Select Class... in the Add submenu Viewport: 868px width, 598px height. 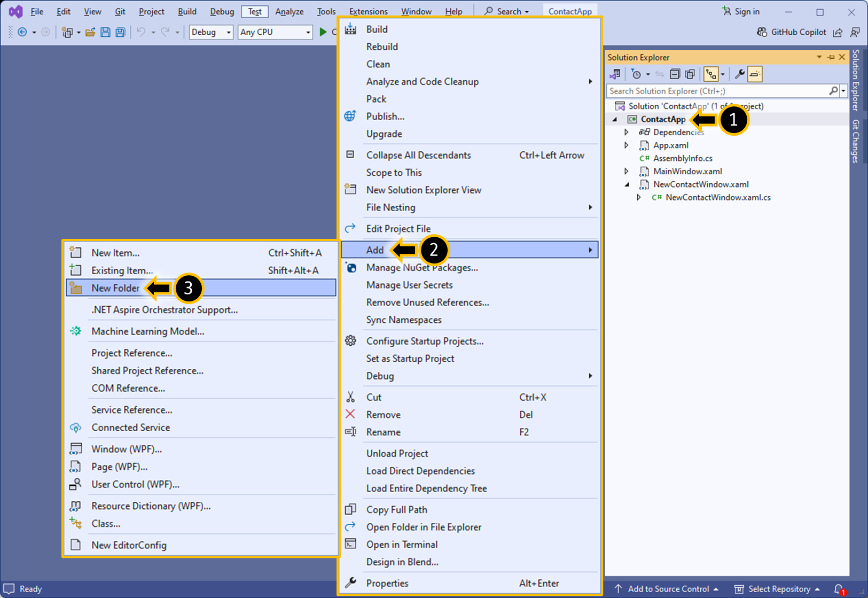coord(201,524)
